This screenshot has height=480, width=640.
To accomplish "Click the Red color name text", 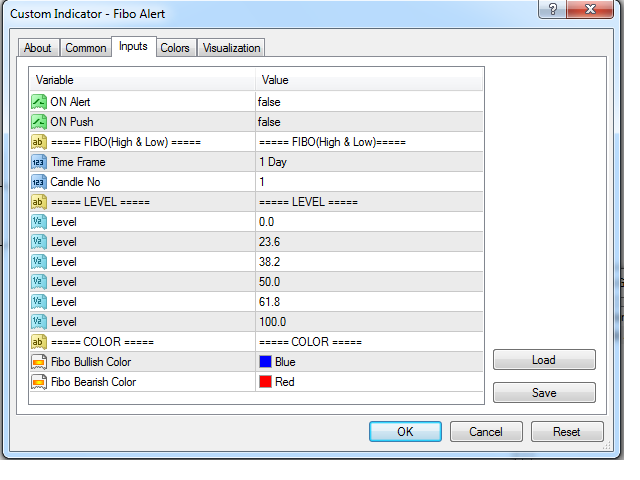I will (x=285, y=382).
